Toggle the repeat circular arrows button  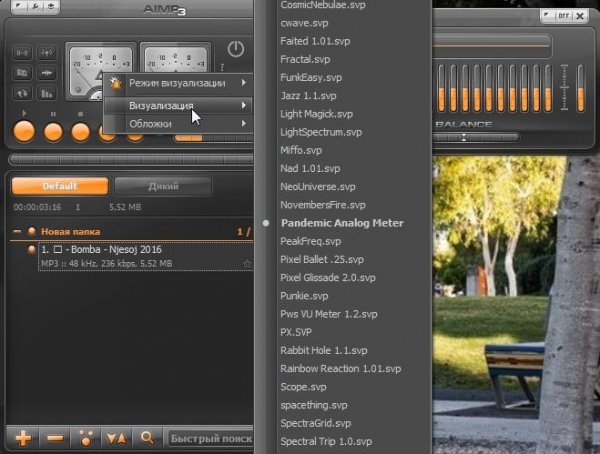tap(22, 93)
